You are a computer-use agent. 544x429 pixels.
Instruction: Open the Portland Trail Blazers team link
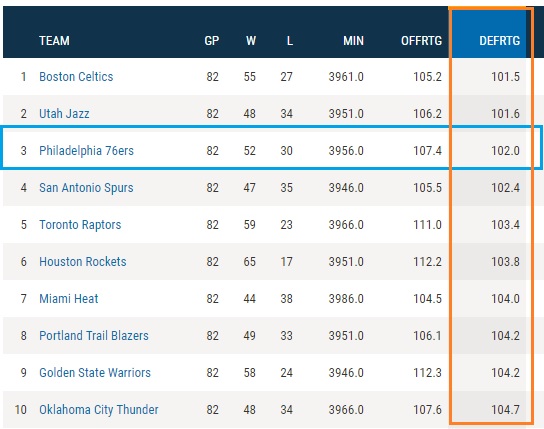(x=94, y=336)
